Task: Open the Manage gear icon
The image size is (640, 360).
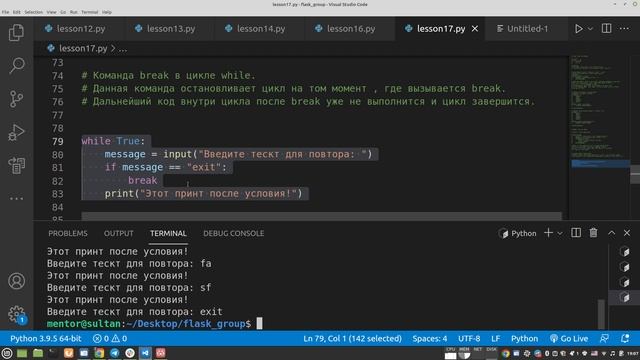Action: tap(16, 314)
